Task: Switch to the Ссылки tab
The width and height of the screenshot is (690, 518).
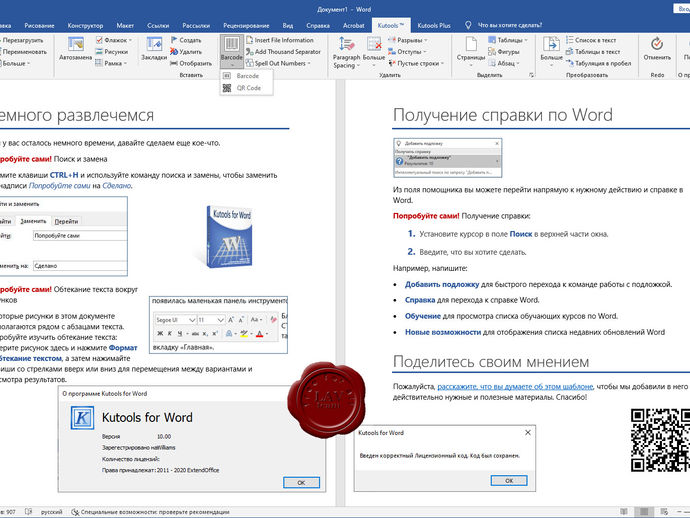Action: pyautogui.click(x=158, y=26)
